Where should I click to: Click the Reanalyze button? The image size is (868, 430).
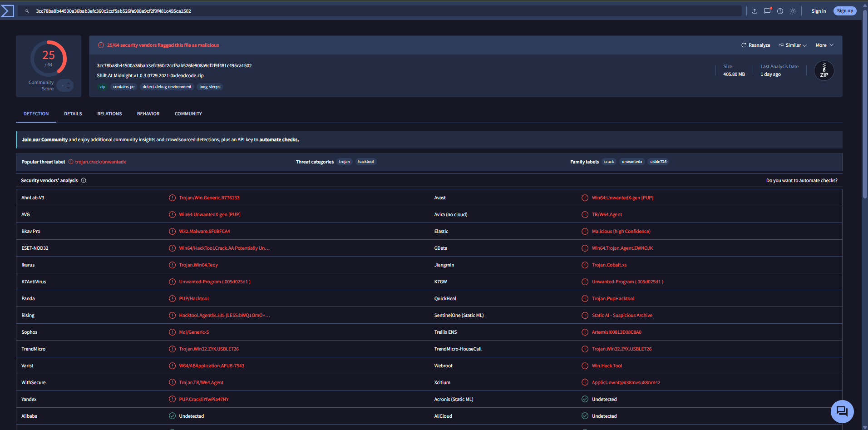tap(756, 45)
